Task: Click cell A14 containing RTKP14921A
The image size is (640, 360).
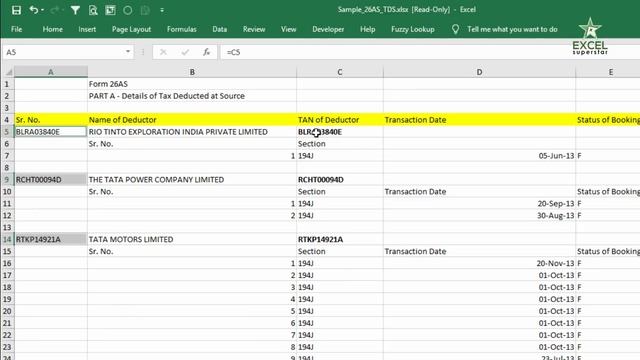Action: (51, 239)
